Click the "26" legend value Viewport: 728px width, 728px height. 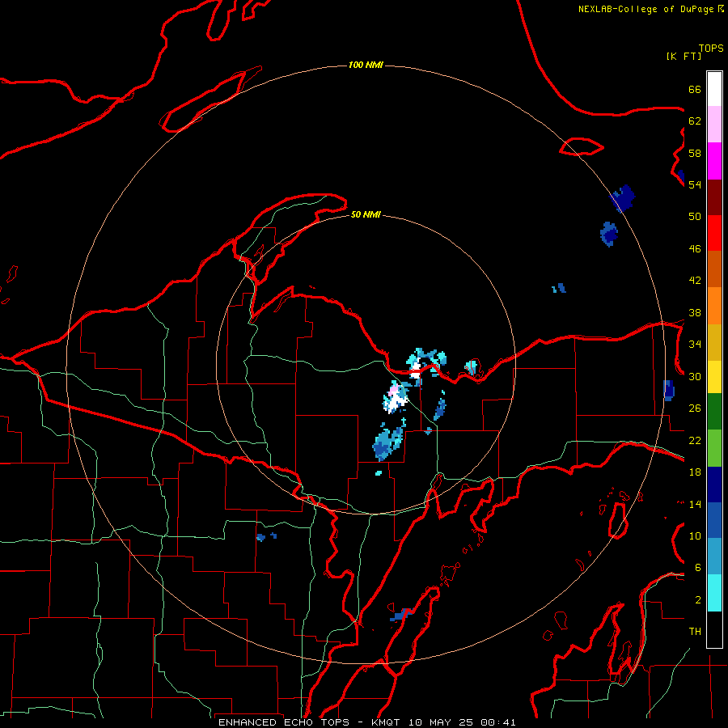click(x=695, y=408)
